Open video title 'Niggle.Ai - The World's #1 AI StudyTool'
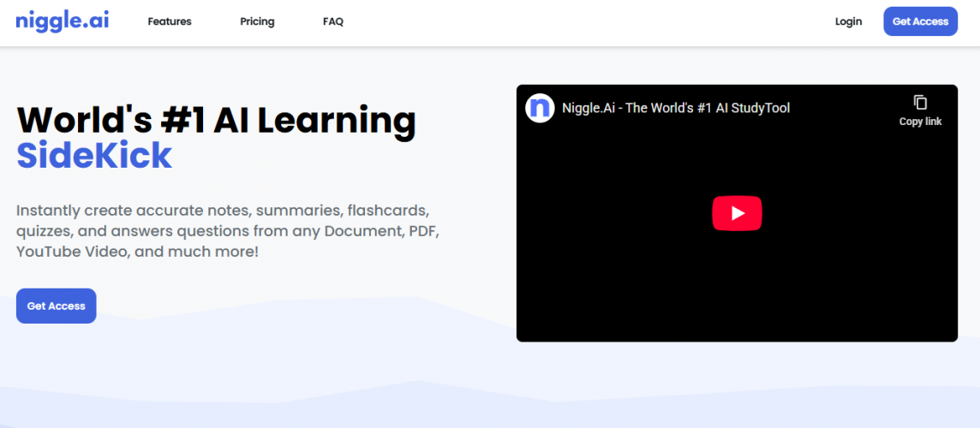Image resolution: width=980 pixels, height=428 pixels. pyautogui.click(x=676, y=108)
